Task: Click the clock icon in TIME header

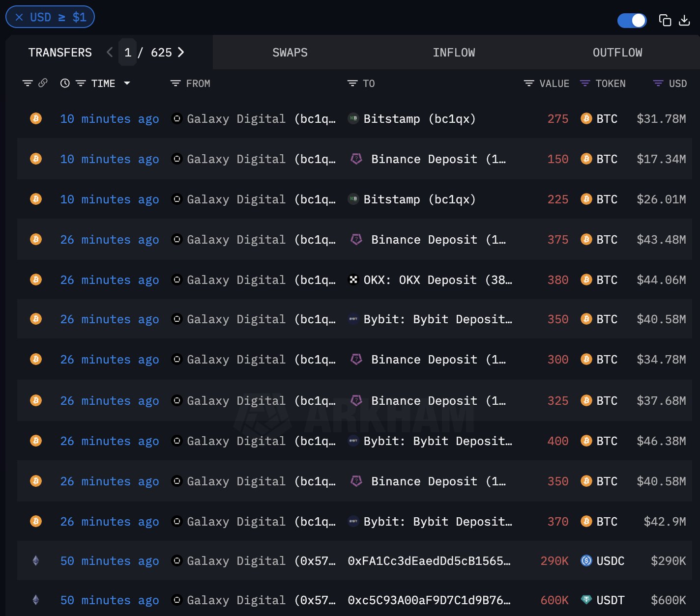Action: pos(65,83)
